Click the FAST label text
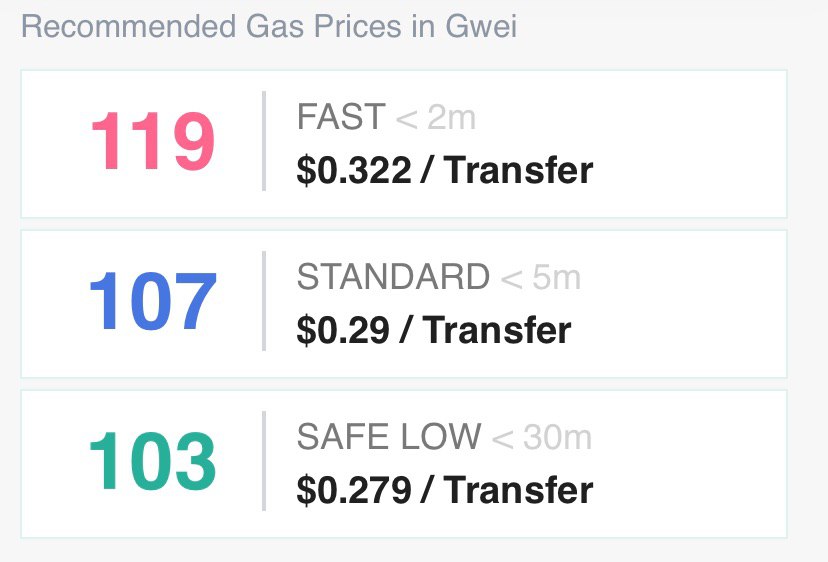Screen dimensions: 828x562 (x=341, y=116)
